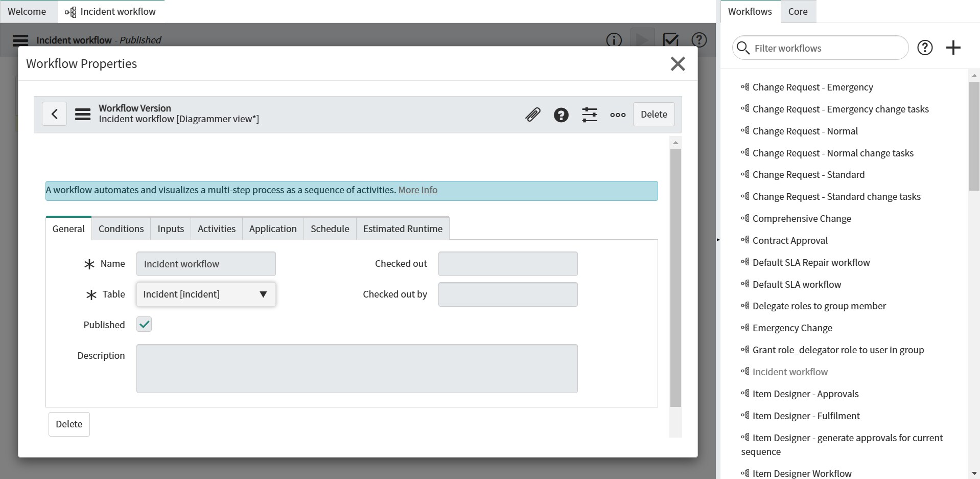980x479 pixels.
Task: Click the add new workflow plus icon
Action: pos(953,48)
